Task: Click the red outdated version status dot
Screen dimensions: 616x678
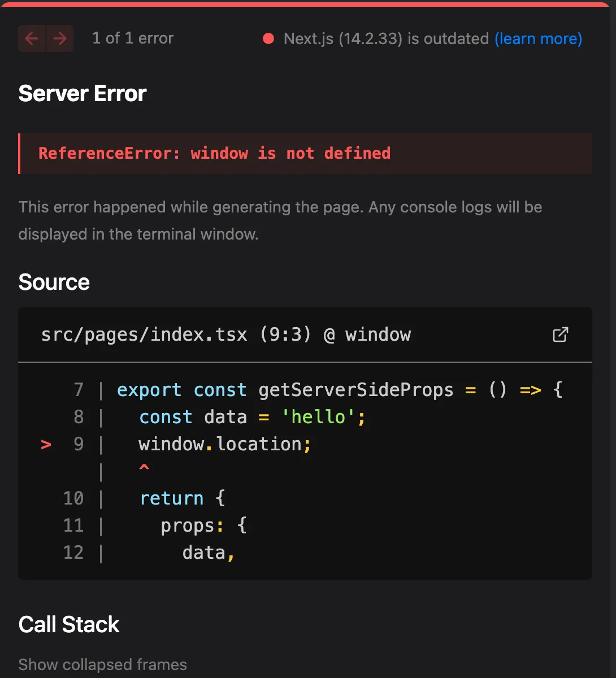Action: click(x=268, y=38)
